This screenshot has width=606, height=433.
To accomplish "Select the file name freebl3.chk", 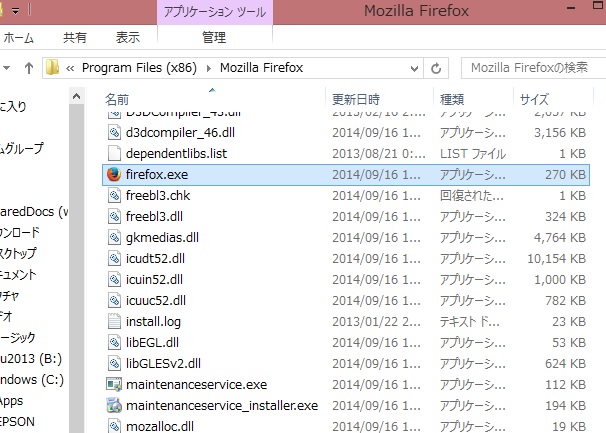I will click(x=158, y=196).
